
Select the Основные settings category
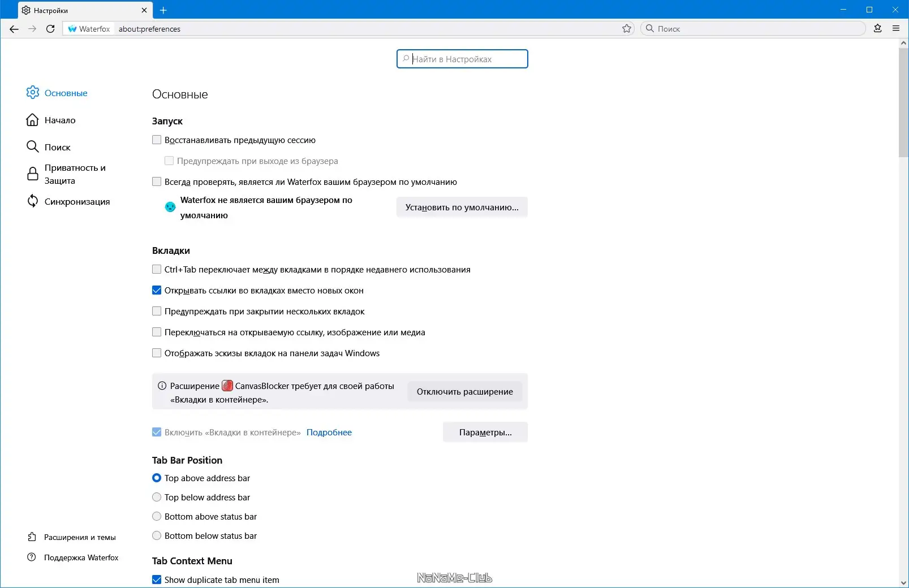(x=57, y=93)
